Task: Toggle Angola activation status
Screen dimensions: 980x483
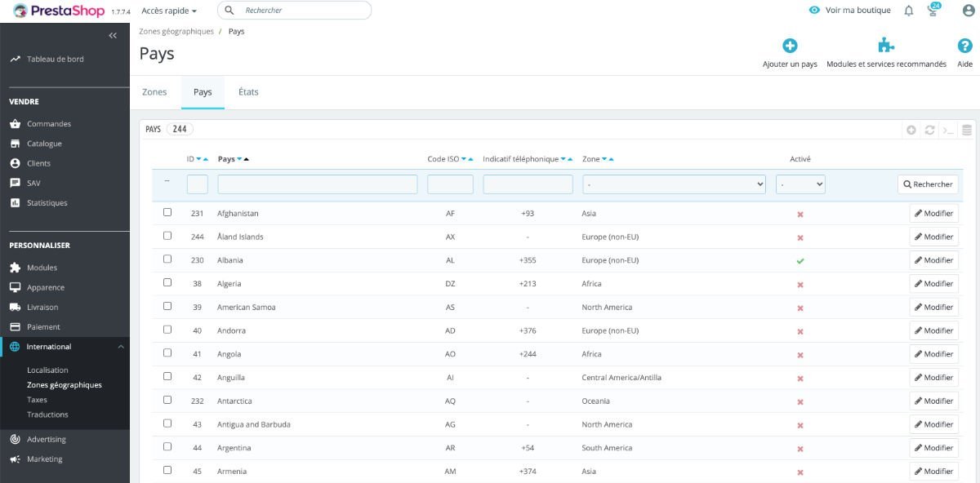Action: [800, 355]
